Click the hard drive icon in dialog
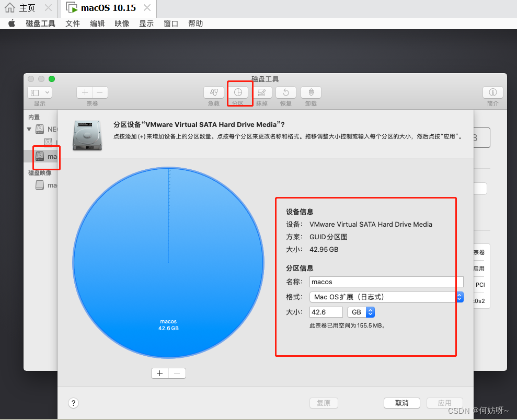 pyautogui.click(x=87, y=135)
